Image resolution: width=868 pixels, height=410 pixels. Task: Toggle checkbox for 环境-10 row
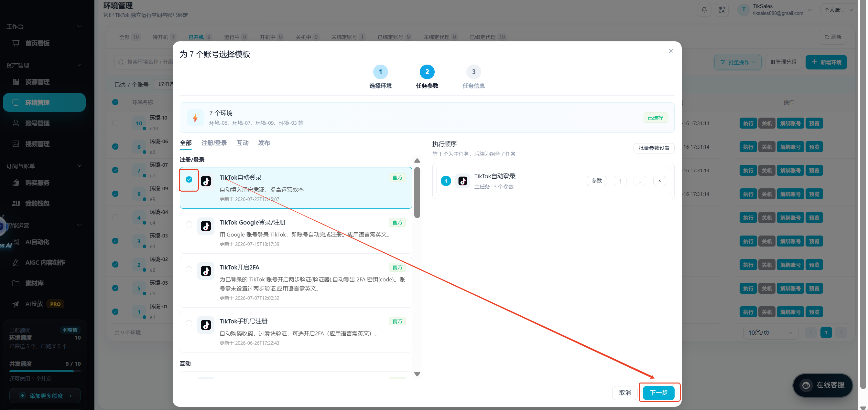click(115, 123)
